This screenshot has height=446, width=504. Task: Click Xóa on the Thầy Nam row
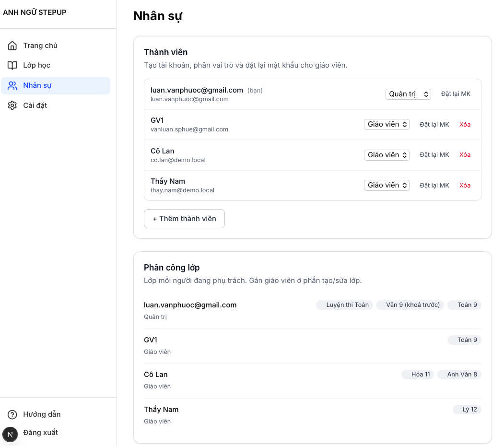(465, 185)
